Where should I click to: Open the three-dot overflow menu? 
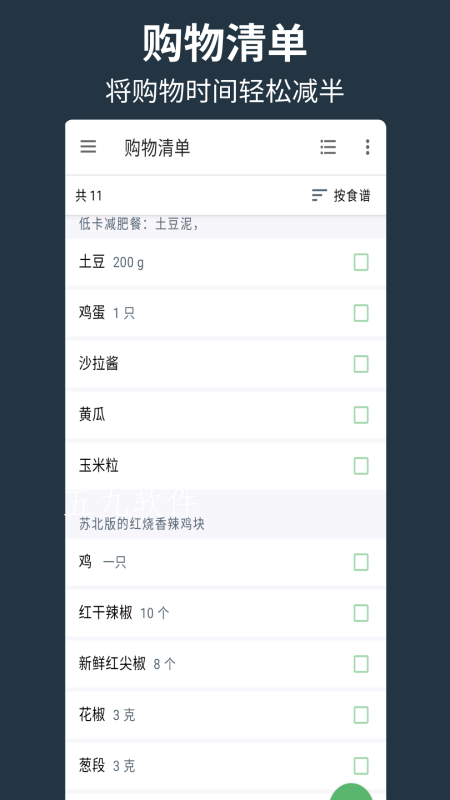[x=367, y=147]
